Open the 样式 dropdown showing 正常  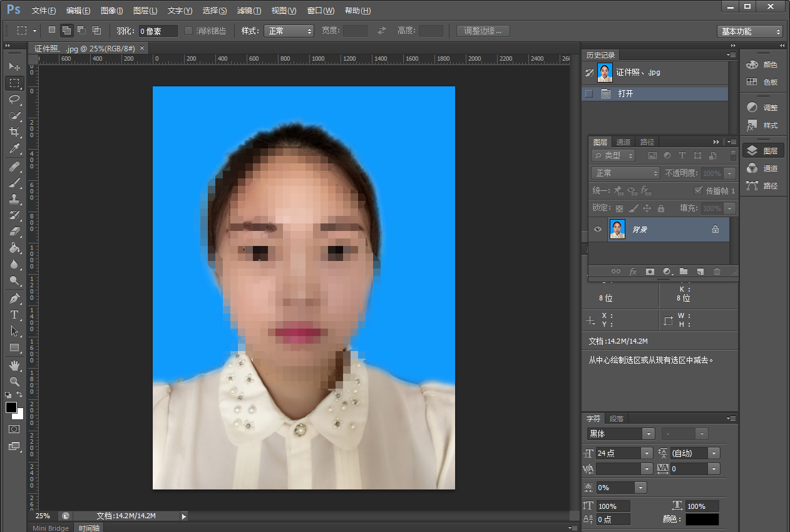pyautogui.click(x=289, y=31)
